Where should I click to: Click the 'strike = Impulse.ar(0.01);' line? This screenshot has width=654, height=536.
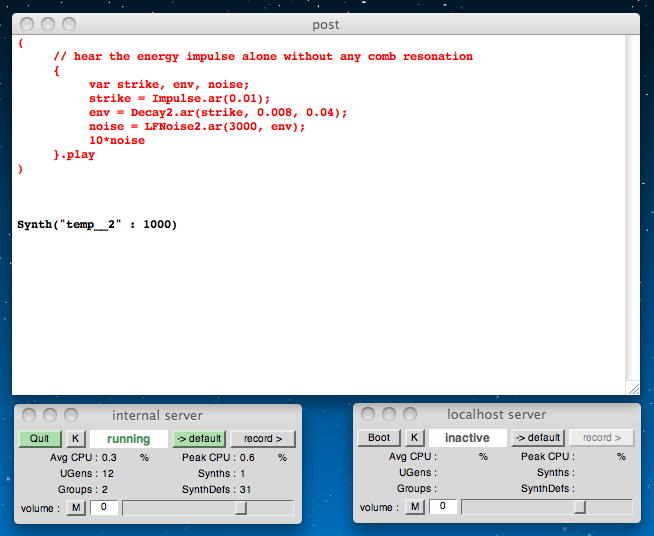point(179,98)
